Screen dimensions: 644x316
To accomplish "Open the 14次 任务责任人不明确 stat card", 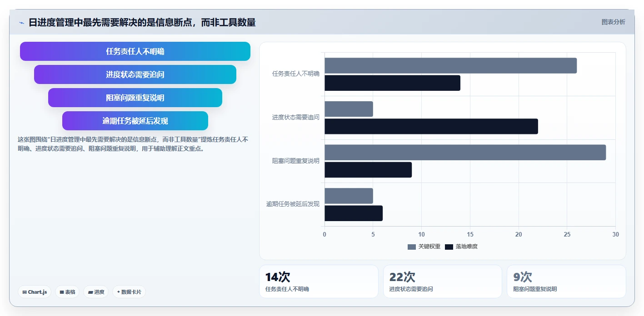I will 319,281.
